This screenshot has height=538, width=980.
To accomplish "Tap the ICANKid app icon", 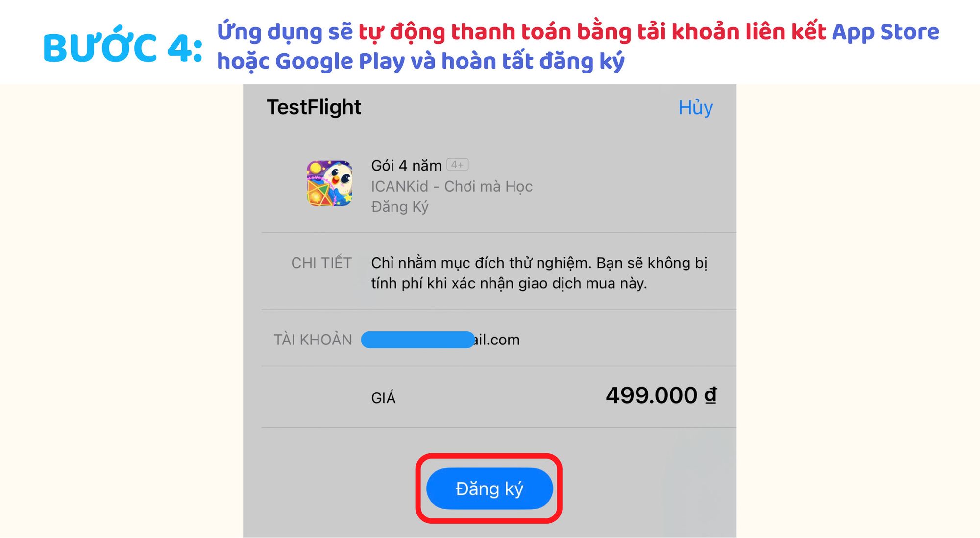I will (x=329, y=183).
